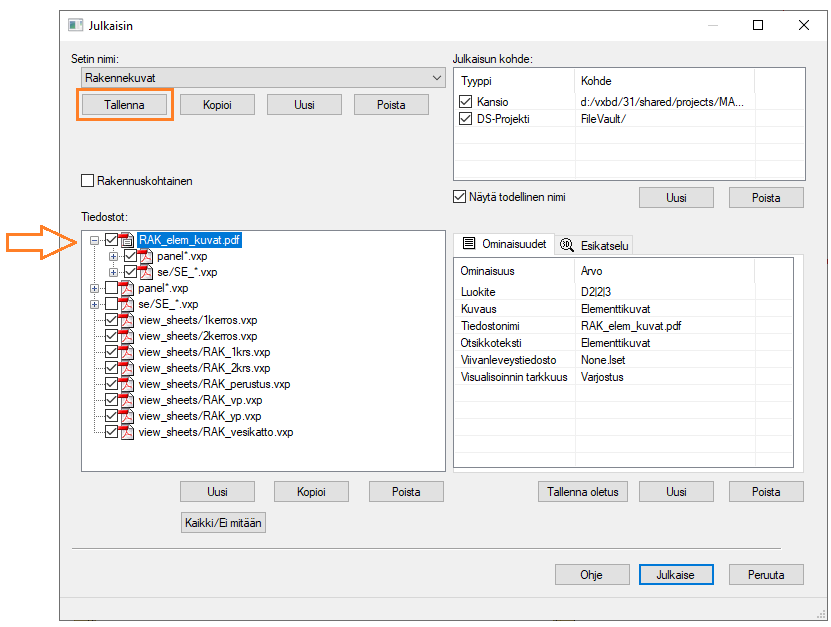Select the Tiedostonimi value RAK_elem_kuvat.pdf
The height and width of the screenshot is (627, 831).
tap(632, 325)
